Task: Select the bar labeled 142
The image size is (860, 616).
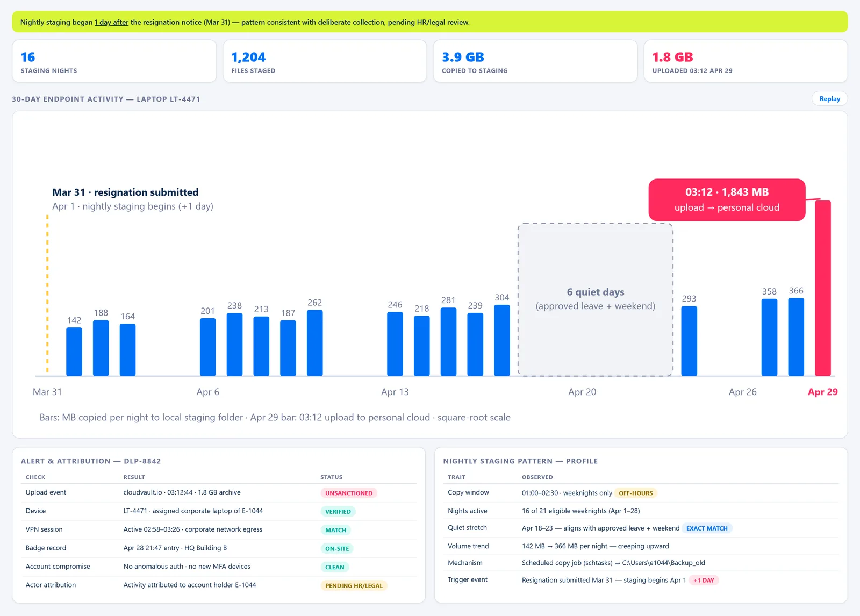Action: (x=74, y=352)
